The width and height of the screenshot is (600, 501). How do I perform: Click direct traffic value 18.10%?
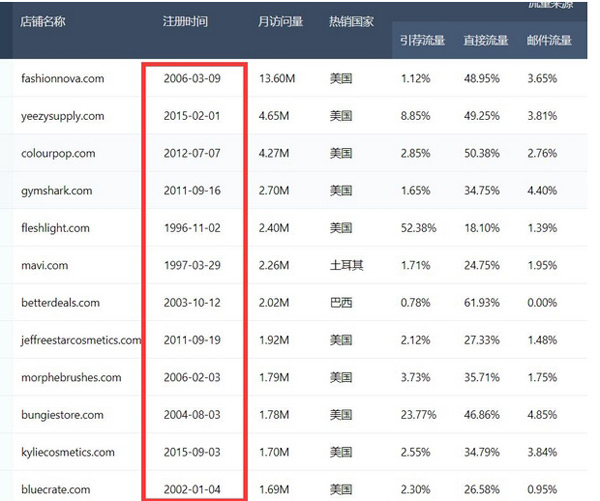[482, 228]
